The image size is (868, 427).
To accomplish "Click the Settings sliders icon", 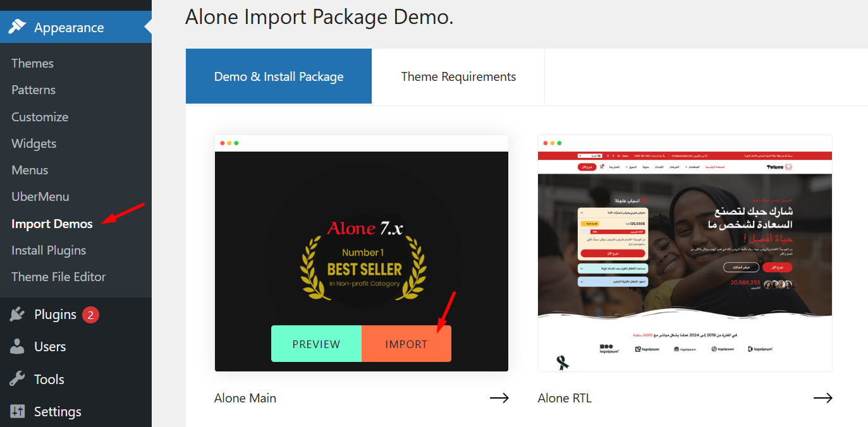I will tap(17, 412).
